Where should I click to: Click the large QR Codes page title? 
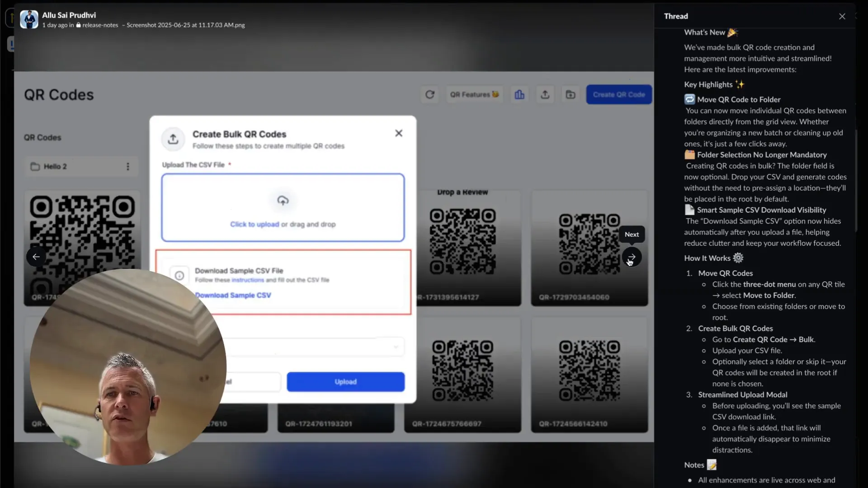point(59,95)
